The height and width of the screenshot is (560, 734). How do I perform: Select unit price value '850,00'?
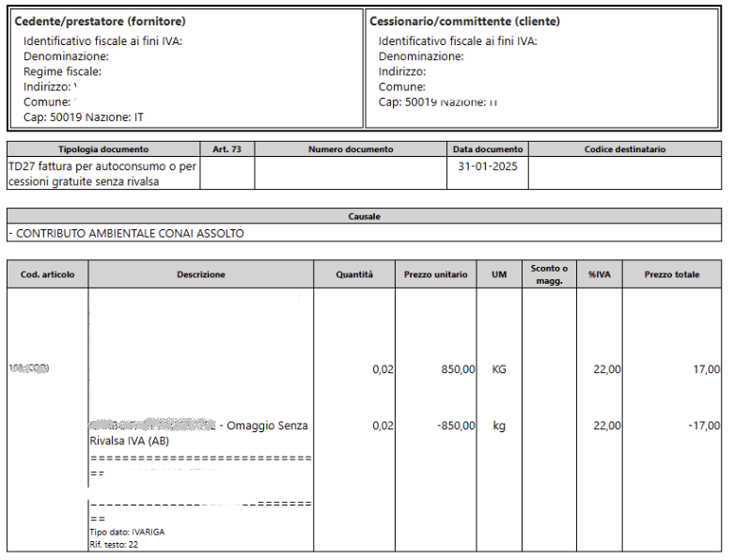(458, 369)
